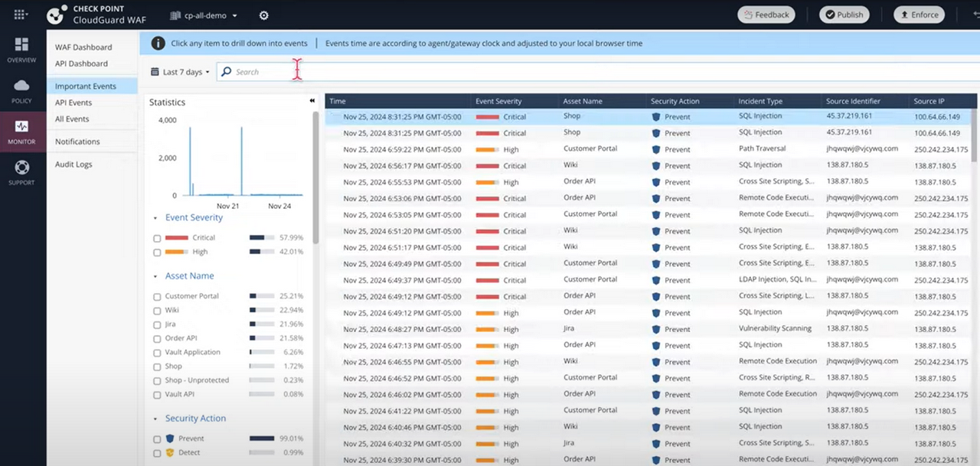The width and height of the screenshot is (980, 466).
Task: Open the settings gear in the top bar
Action: tap(264, 15)
